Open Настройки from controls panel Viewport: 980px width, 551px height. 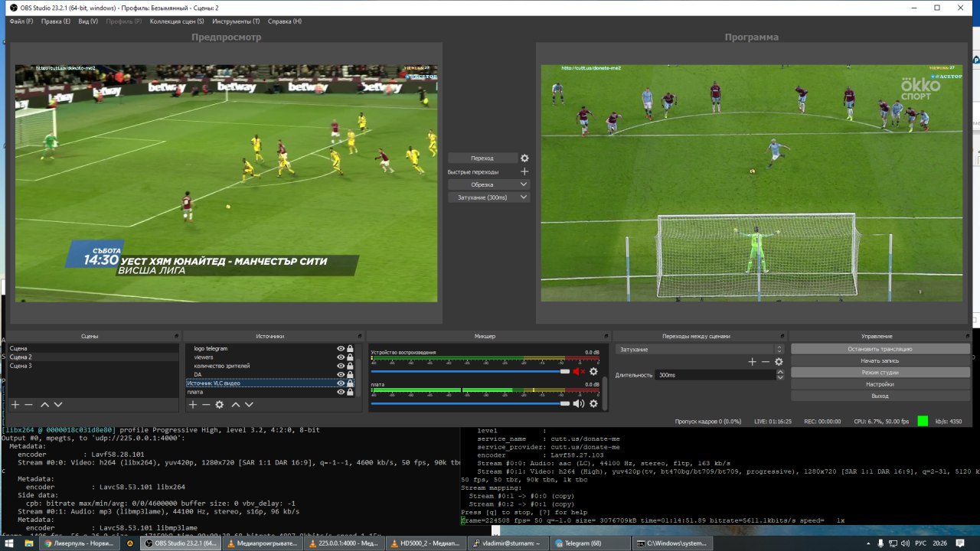pos(880,384)
